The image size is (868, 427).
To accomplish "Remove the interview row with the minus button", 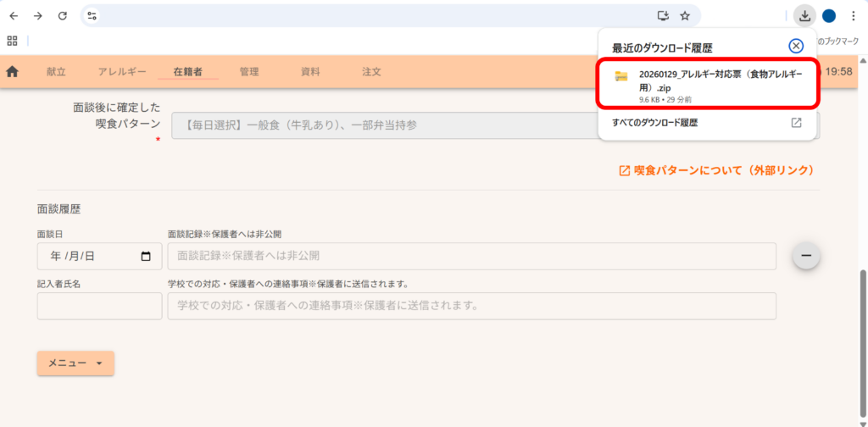I will click(805, 256).
